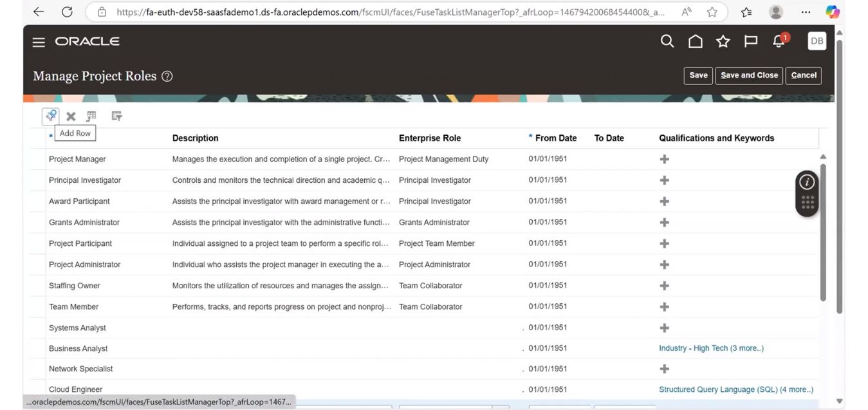Add qualifications for Project Manager via plus icon

664,158
